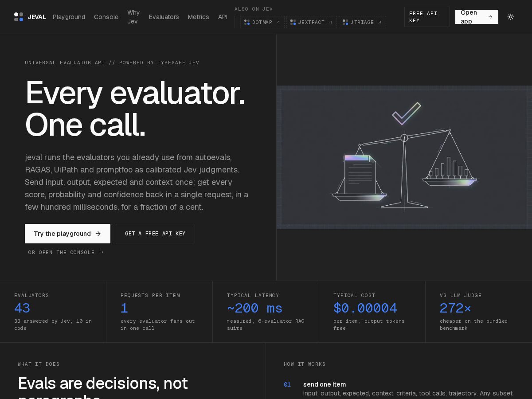Click the arrow after Or open the console
Viewport: 532px width, 399px height.
click(x=101, y=252)
